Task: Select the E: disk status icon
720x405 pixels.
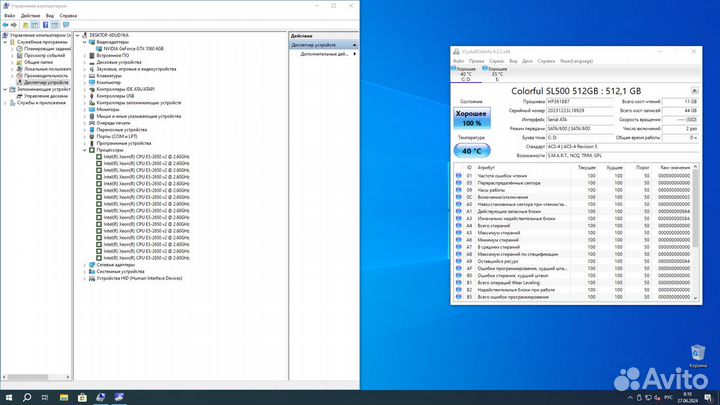Action: click(497, 72)
